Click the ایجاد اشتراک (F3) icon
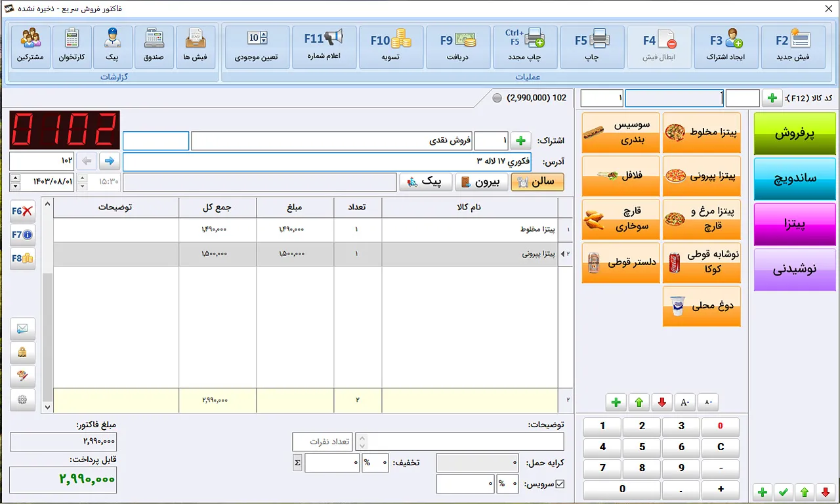840x504 pixels. 726,47
